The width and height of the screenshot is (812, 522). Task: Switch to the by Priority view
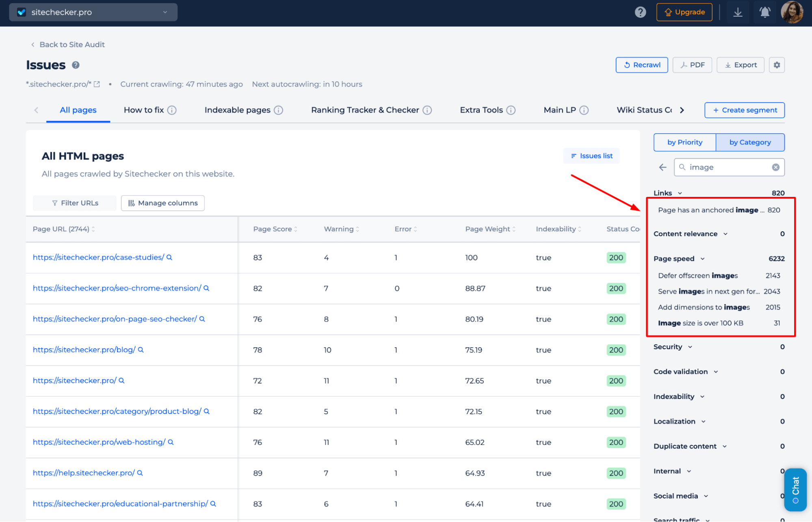[684, 142]
